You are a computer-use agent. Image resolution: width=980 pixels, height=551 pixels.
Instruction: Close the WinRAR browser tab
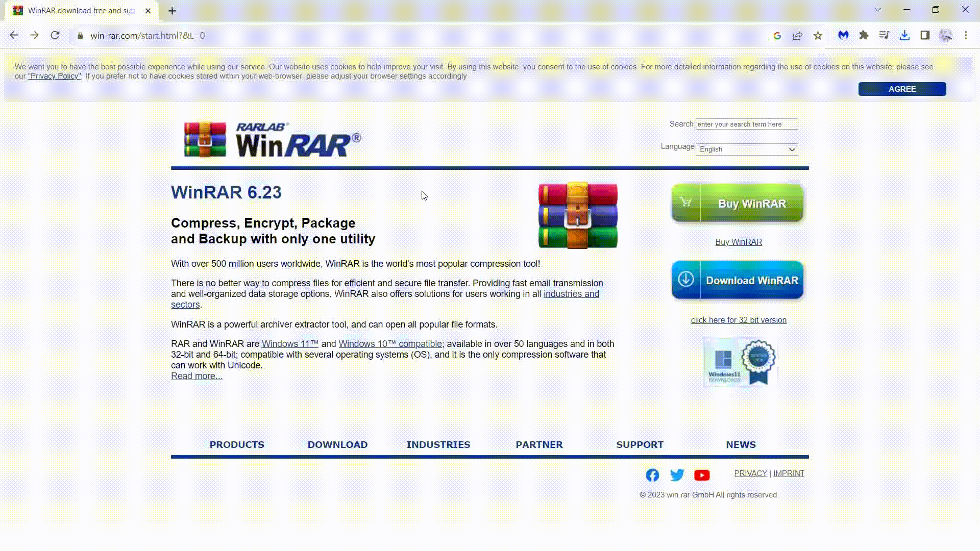[x=148, y=11]
